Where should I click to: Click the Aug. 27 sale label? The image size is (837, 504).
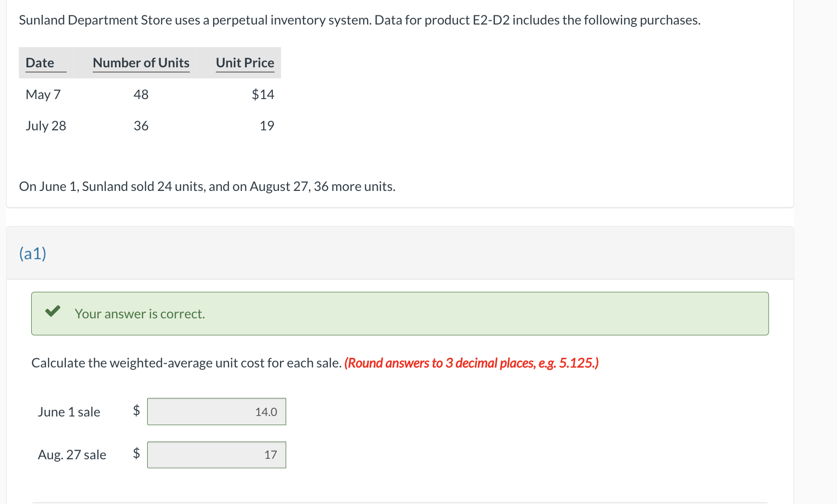[72, 454]
